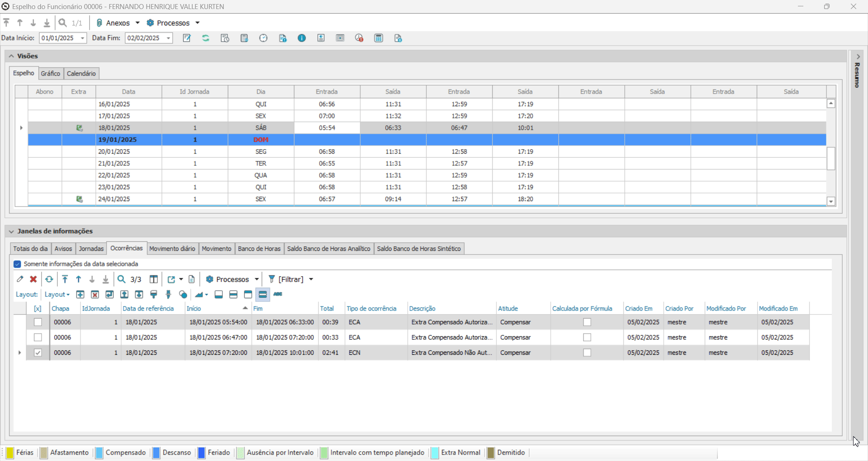Toggle Calculada por Fórmula for ECN row

pos(587,353)
